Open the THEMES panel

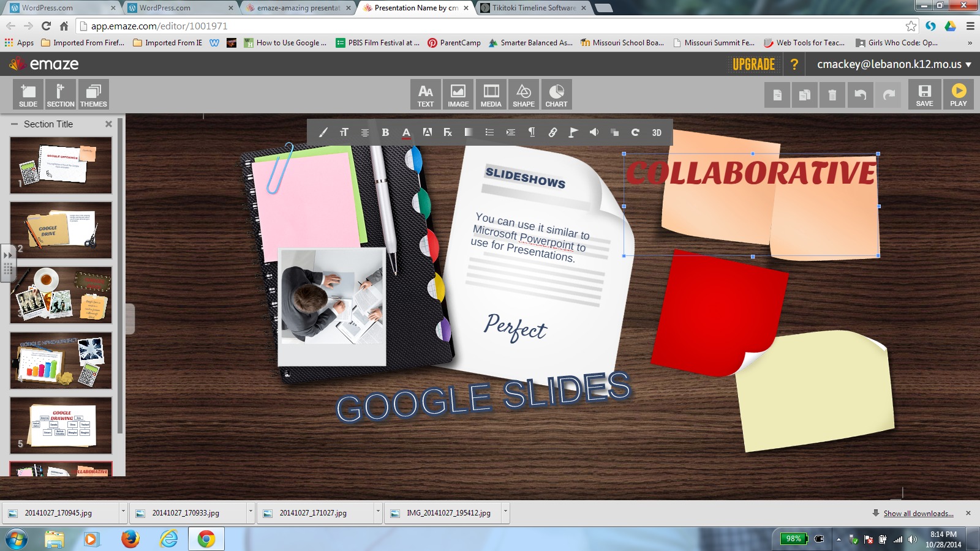click(93, 94)
